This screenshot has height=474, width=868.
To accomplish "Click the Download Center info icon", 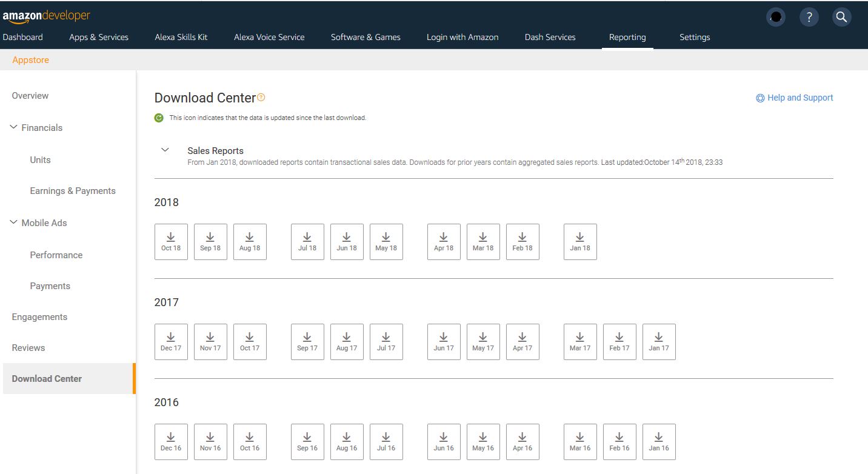I will [x=261, y=98].
